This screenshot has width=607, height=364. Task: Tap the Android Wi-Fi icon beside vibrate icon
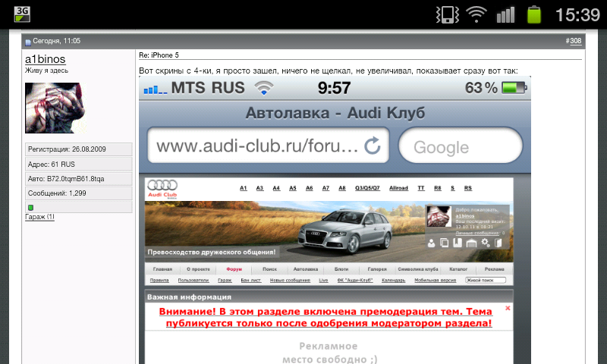[x=476, y=14]
